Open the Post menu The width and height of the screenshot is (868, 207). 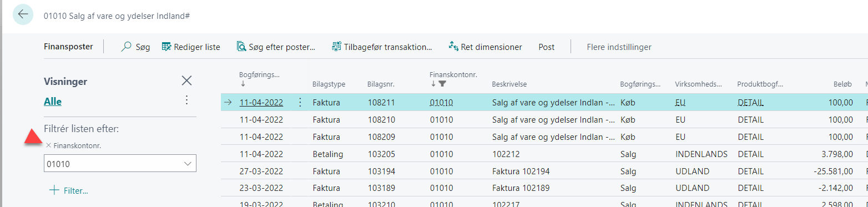547,47
